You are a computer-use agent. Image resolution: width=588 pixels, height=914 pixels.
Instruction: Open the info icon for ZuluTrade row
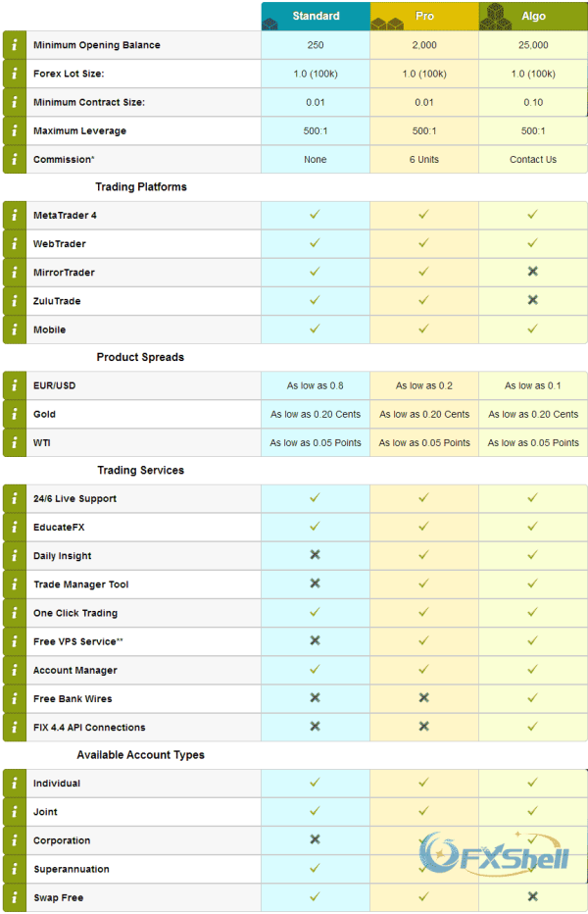15,301
